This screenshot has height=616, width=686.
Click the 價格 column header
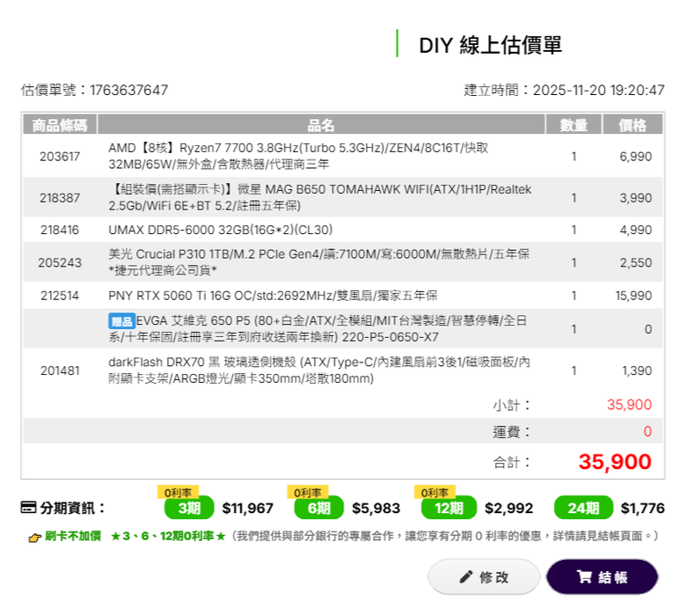[x=632, y=125]
